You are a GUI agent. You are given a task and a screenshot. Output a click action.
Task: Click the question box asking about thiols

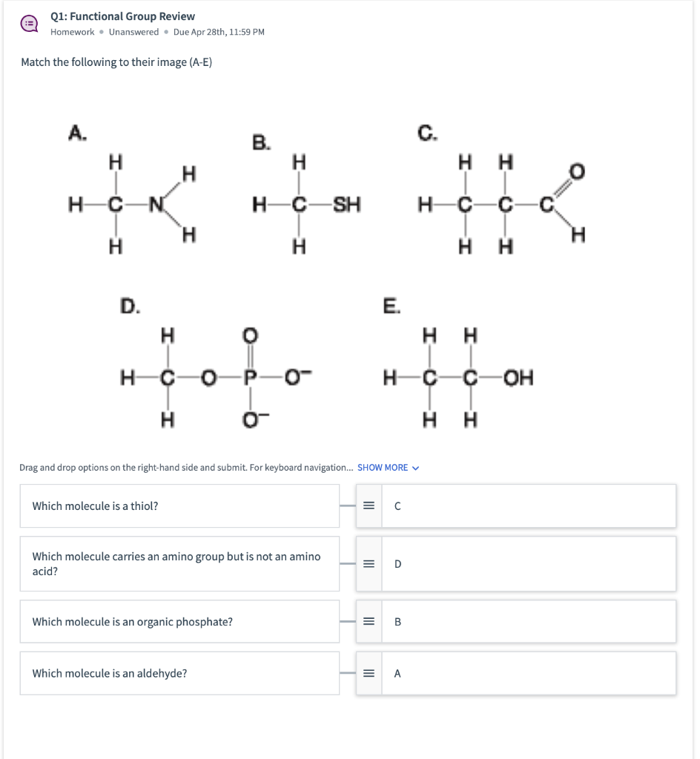coord(178,506)
